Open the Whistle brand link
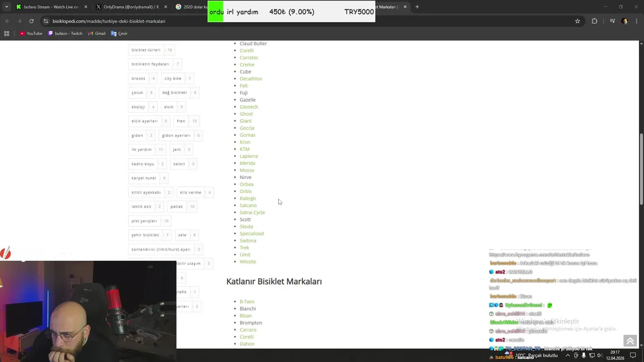 click(x=248, y=261)
